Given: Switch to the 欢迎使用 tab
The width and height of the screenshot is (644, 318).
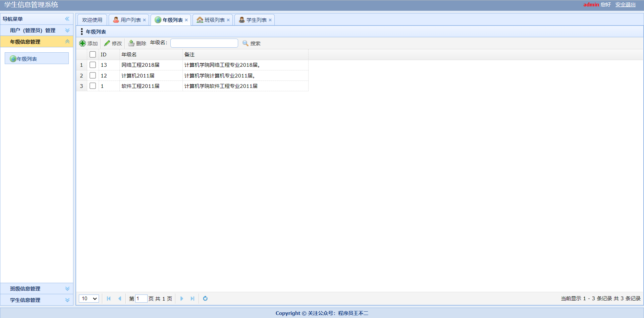Looking at the screenshot, I should 92,20.
